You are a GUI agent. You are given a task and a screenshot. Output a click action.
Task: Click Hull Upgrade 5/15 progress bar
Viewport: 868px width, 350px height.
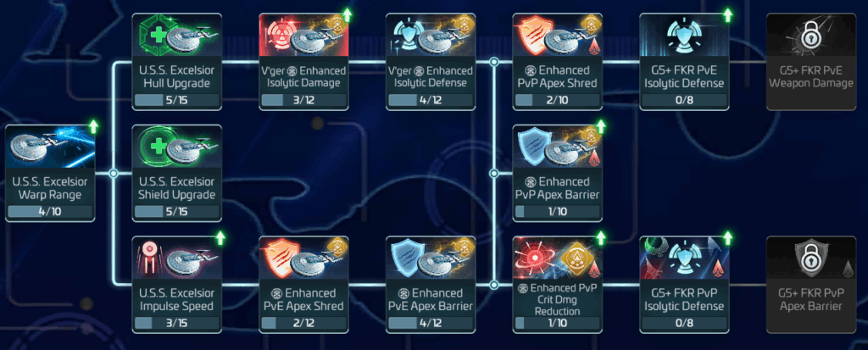(x=176, y=101)
